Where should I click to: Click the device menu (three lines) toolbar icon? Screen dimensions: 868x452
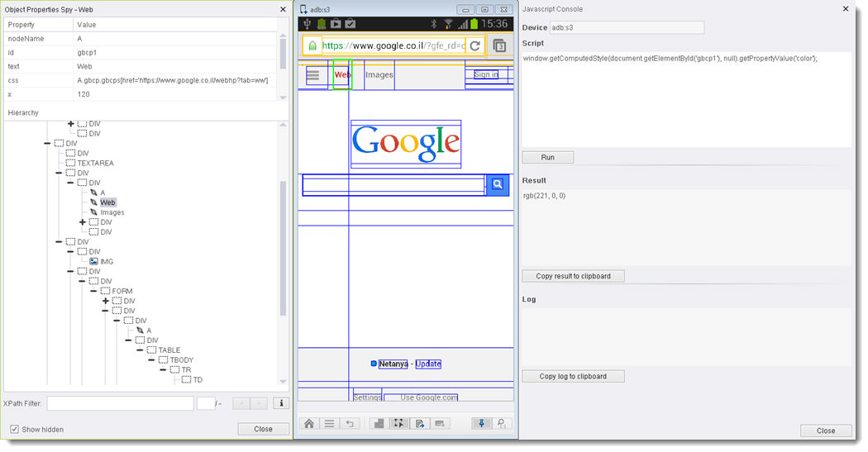329,424
